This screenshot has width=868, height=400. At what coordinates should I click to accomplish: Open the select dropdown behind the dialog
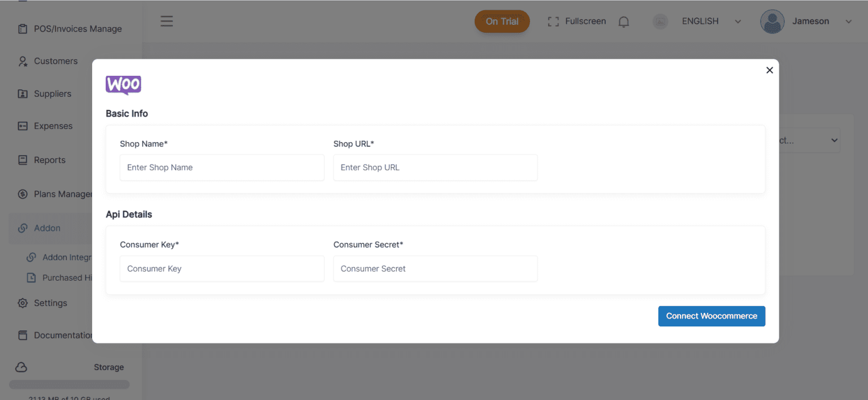pos(809,140)
